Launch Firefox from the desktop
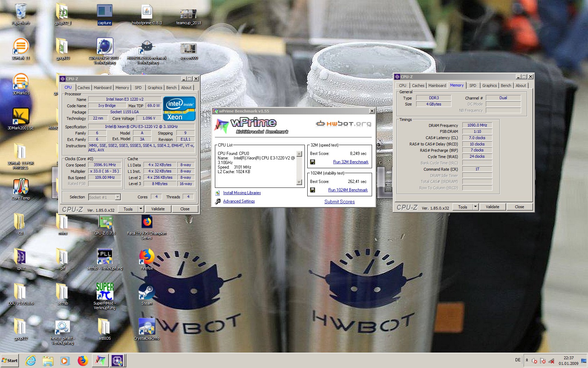 [147, 259]
